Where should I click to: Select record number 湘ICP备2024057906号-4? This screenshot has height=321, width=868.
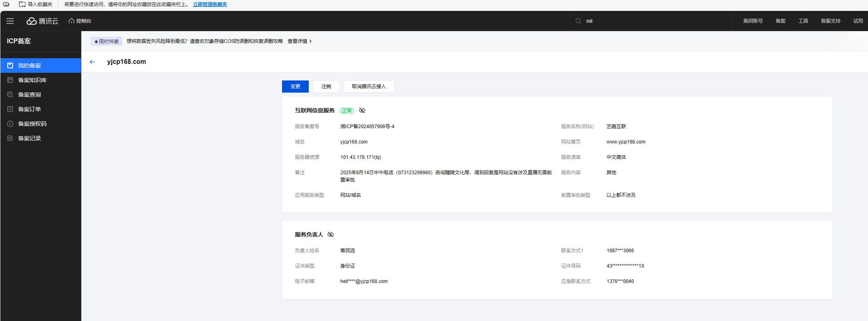[x=367, y=127]
